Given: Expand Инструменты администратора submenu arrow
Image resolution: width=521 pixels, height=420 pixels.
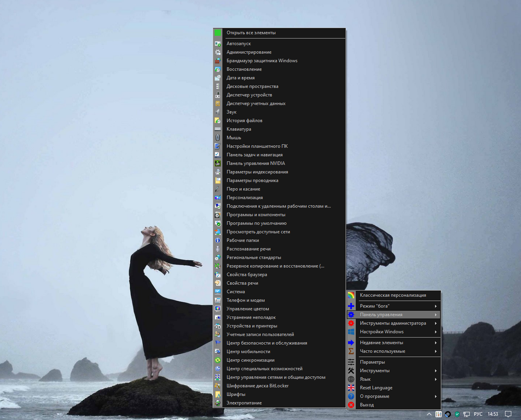Looking at the screenshot, I should click(436, 323).
